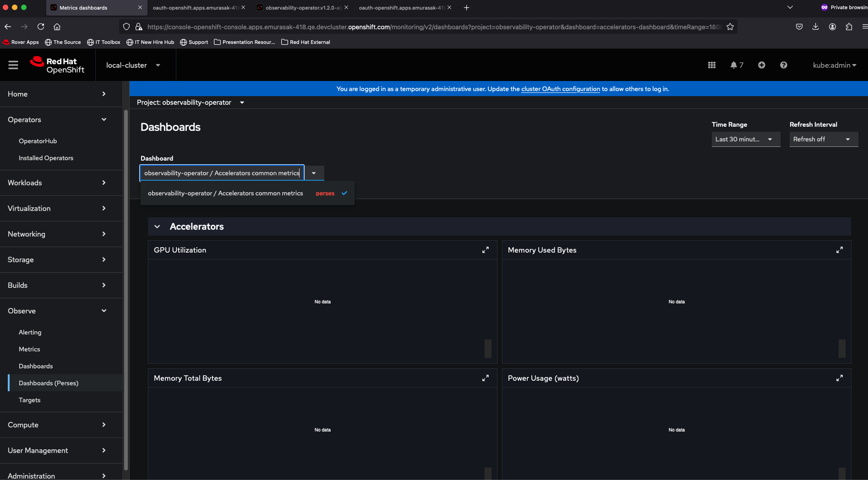868x480 pixels.
Task: Expand the Power Usage panel to fullscreen
Action: tap(839, 378)
